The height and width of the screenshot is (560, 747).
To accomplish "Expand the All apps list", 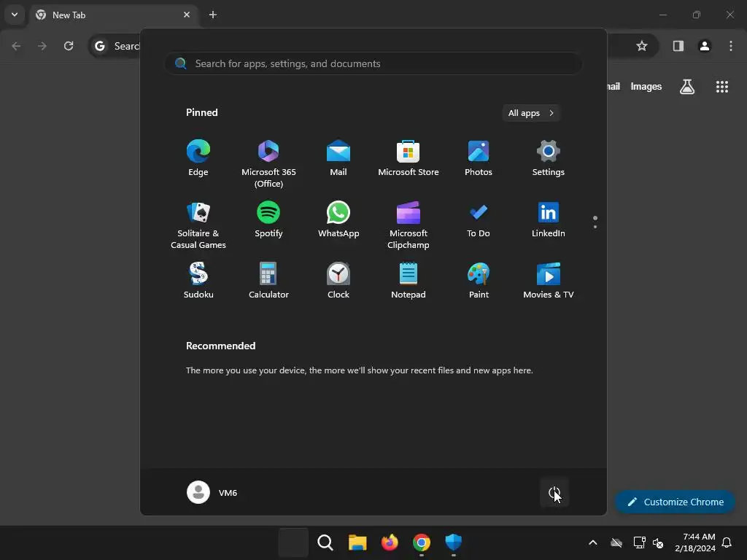I will coord(531,113).
